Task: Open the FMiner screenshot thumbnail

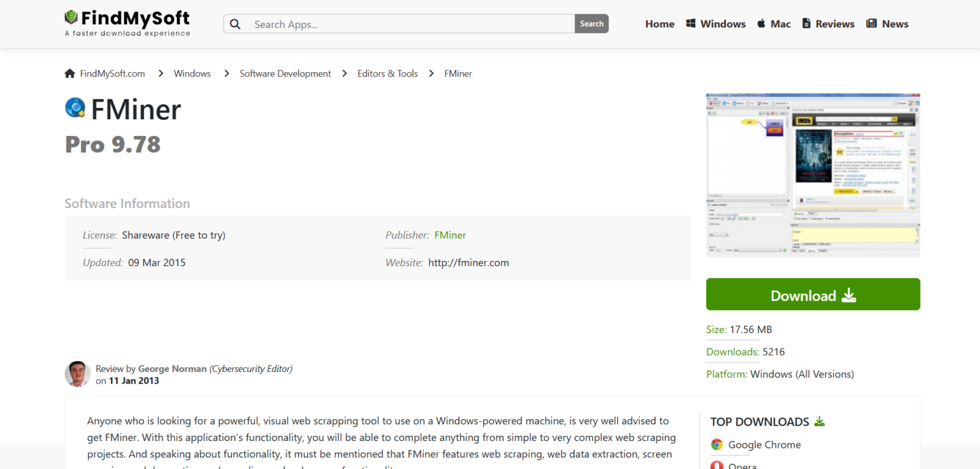Action: pyautogui.click(x=813, y=175)
